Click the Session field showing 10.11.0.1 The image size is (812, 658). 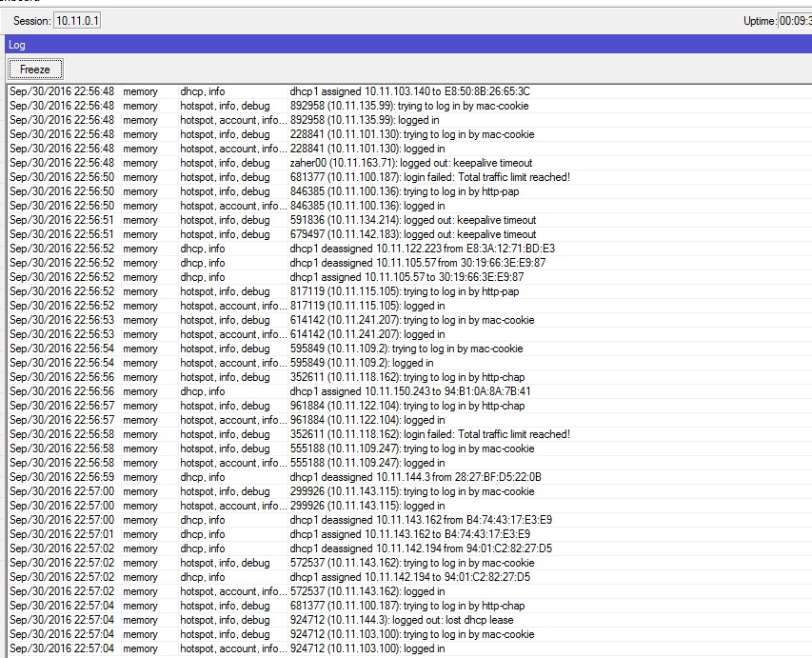click(77, 21)
